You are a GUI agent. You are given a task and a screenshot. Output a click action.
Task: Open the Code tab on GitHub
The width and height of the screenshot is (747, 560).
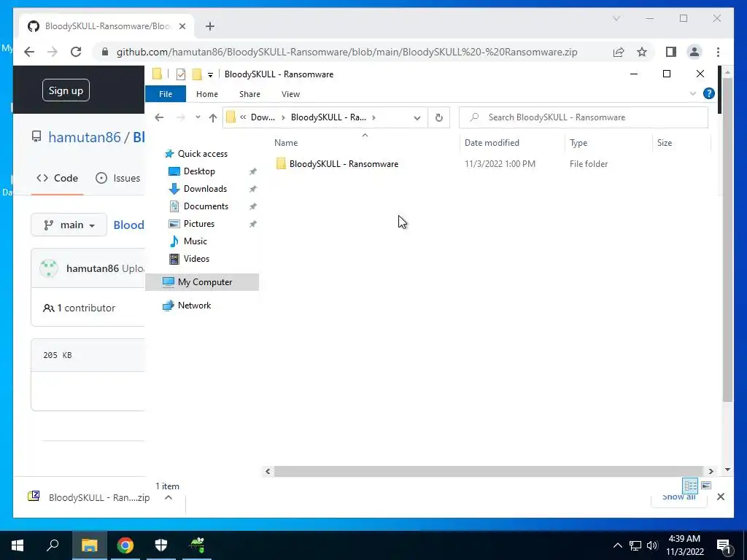click(x=57, y=178)
